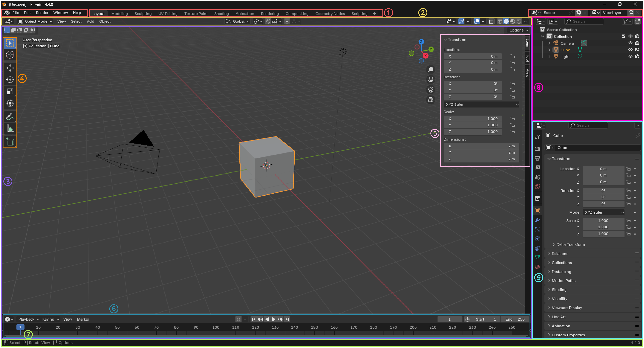Select the Scale tool in toolbar
Viewport: 644px width, 348px height.
pos(10,92)
